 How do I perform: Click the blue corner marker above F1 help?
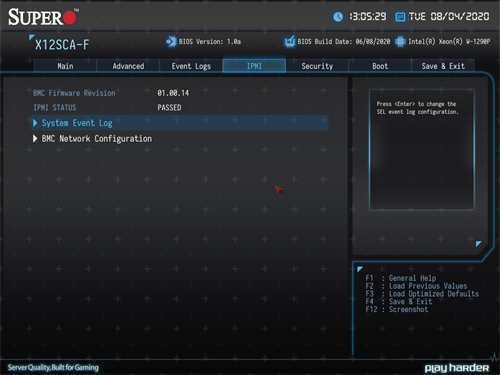pyautogui.click(x=360, y=269)
